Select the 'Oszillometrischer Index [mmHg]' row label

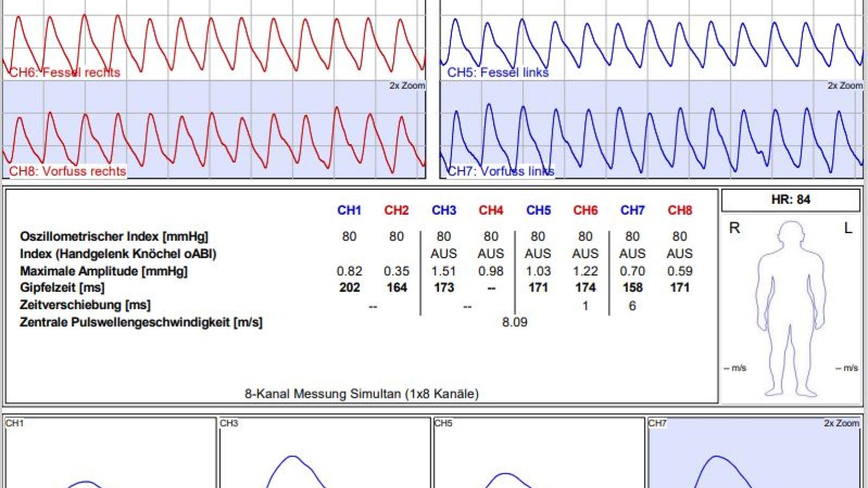pyautogui.click(x=114, y=236)
